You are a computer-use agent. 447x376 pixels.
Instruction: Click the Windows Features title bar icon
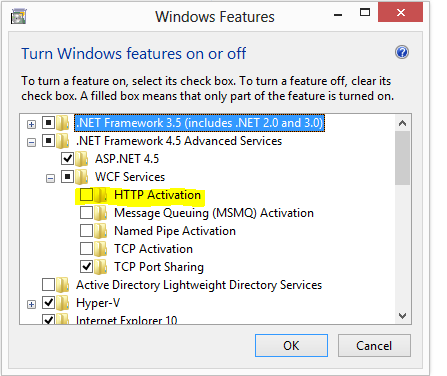point(19,17)
